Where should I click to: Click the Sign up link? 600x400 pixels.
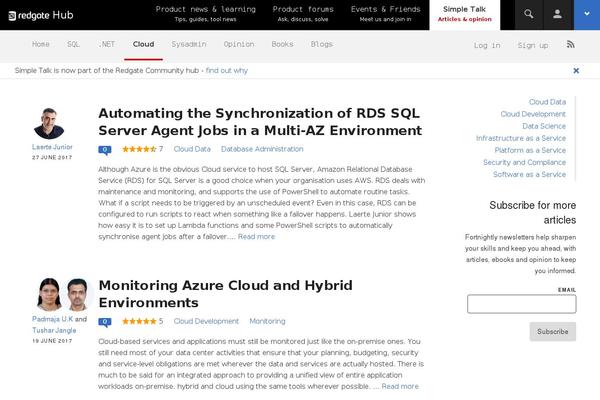click(533, 46)
